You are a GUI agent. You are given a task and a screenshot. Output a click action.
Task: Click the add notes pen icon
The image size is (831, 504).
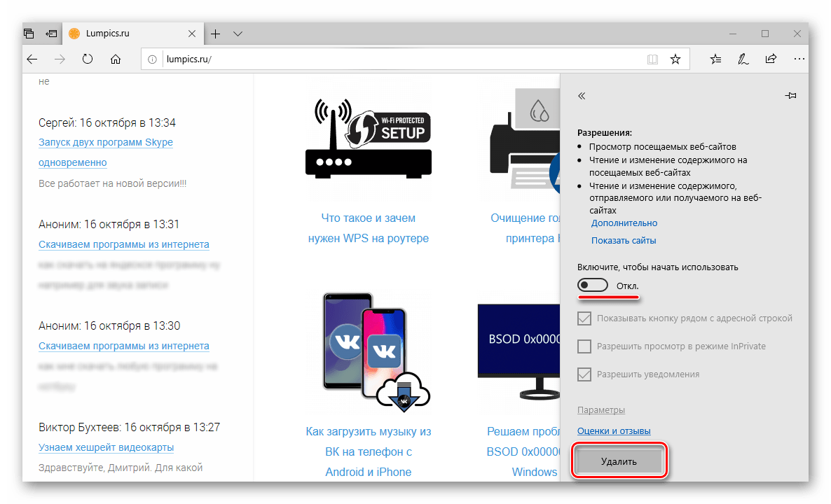(743, 59)
